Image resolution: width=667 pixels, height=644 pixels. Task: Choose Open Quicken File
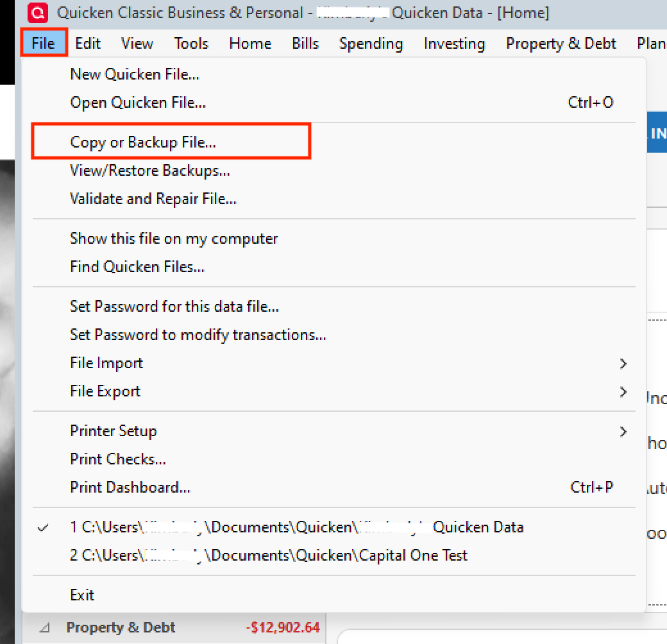[138, 103]
